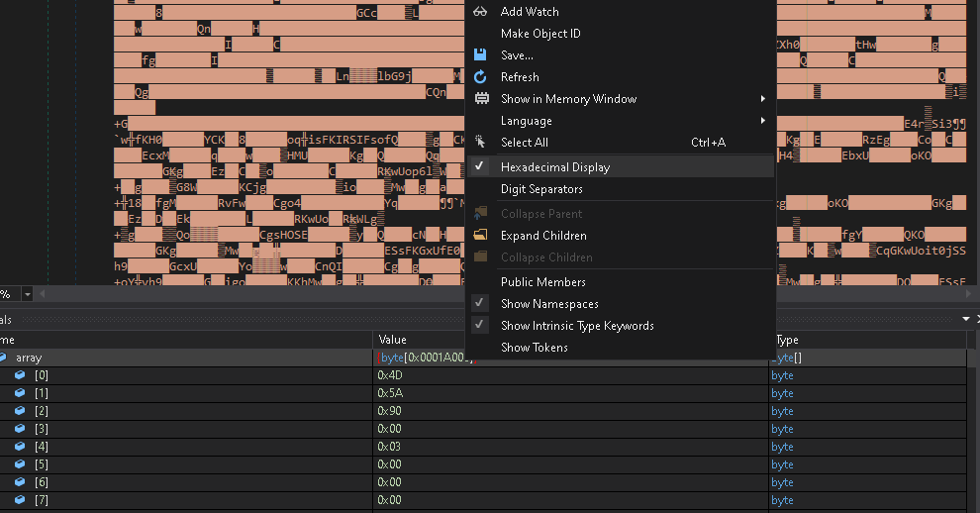
Task: Click the memory chip icon in menu
Action: [481, 99]
